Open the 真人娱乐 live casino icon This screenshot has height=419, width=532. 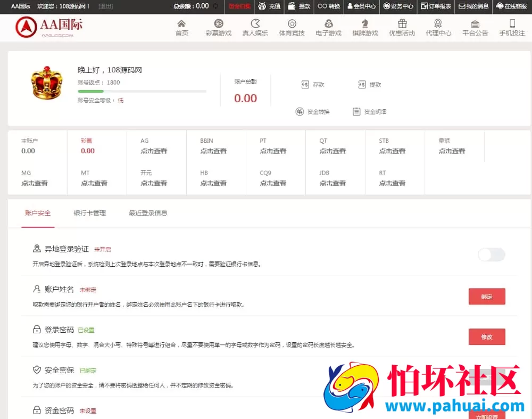click(254, 27)
